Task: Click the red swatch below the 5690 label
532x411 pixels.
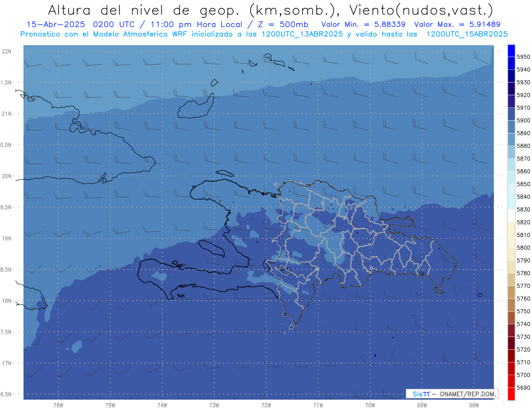Action: (x=511, y=394)
